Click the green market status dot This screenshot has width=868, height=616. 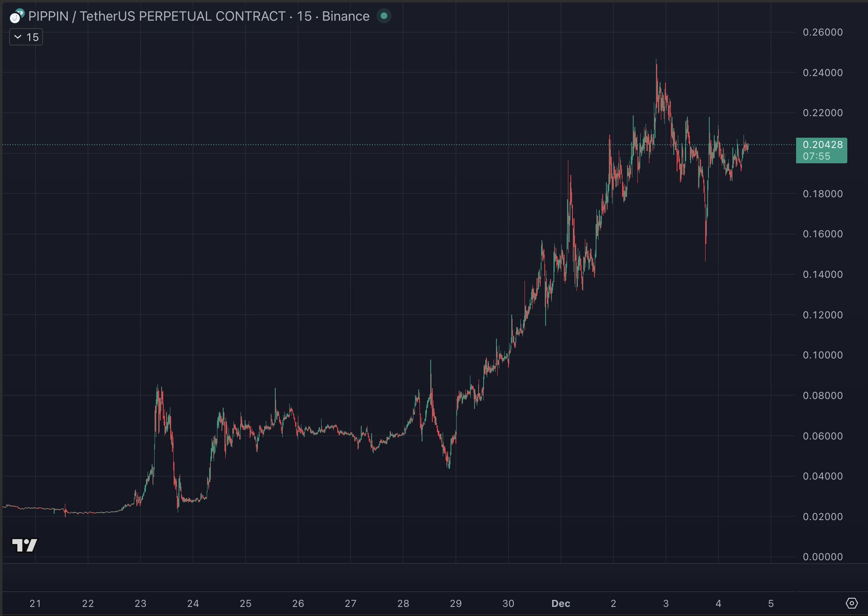tap(384, 16)
